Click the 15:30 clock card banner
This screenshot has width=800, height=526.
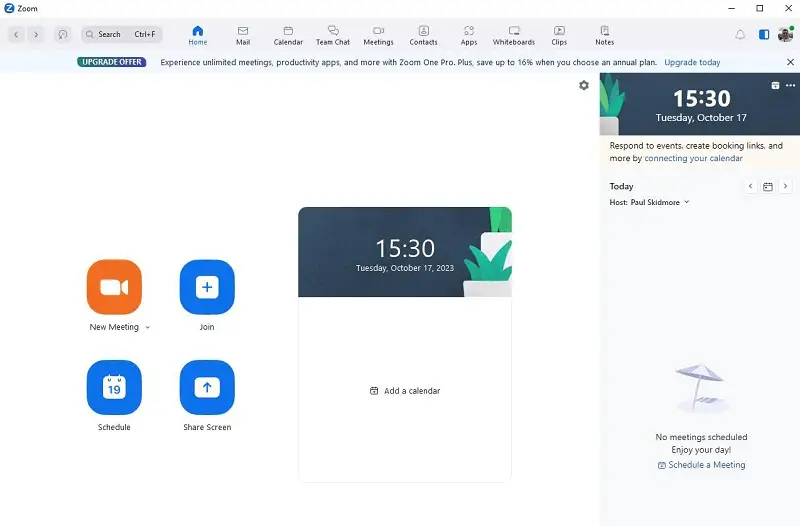pyautogui.click(x=405, y=252)
